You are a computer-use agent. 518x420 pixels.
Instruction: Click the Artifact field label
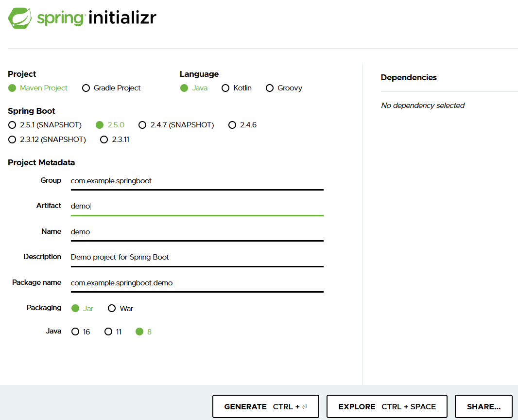tap(49, 206)
